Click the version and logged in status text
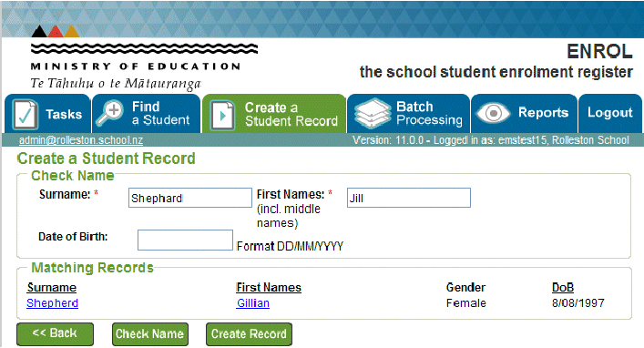This screenshot has height=348, width=644. 491,140
